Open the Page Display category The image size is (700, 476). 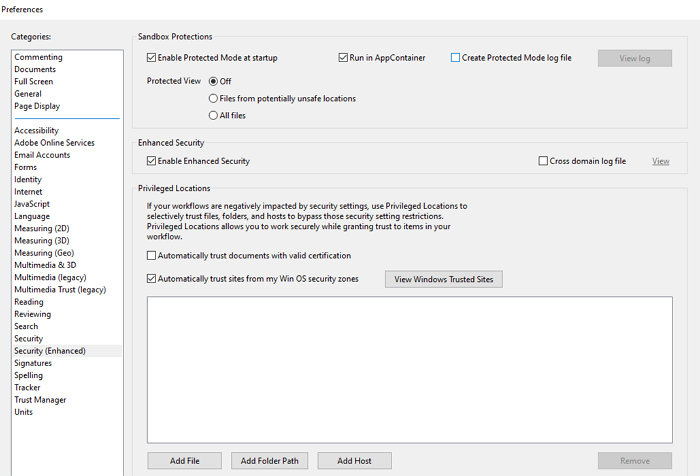tap(37, 106)
